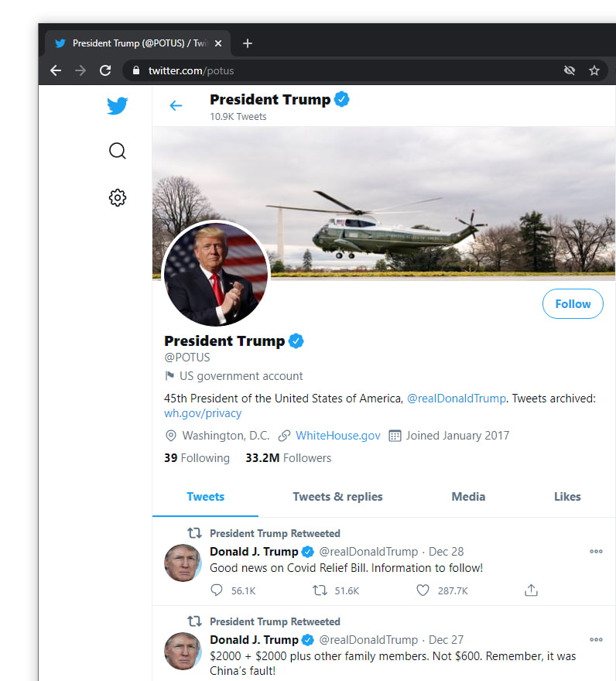Open the Settings gear in the sidebar
The width and height of the screenshot is (616, 681).
pos(117,197)
